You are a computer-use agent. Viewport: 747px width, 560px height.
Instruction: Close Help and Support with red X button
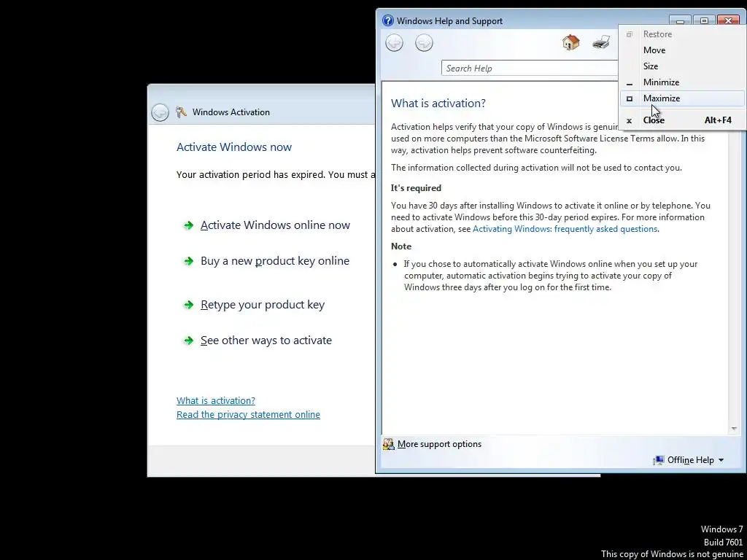tap(728, 20)
